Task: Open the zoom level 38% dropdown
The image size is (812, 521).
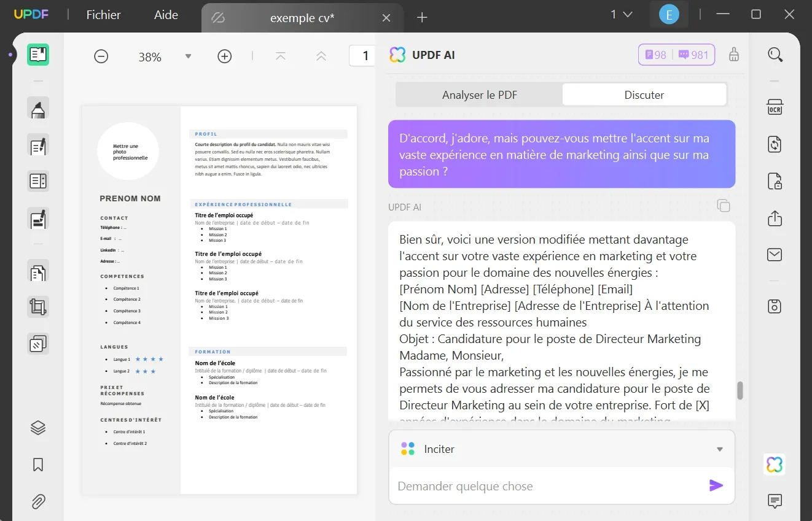Action: point(189,56)
